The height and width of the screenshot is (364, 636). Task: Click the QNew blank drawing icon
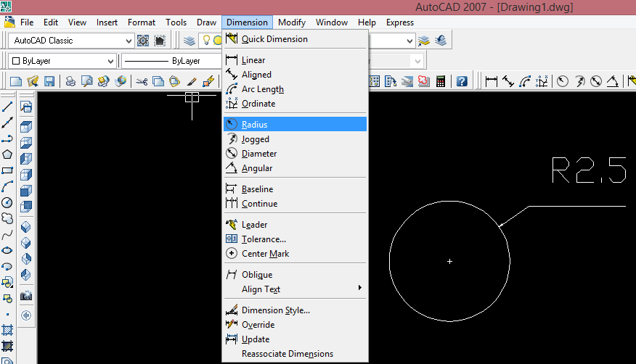point(16,81)
